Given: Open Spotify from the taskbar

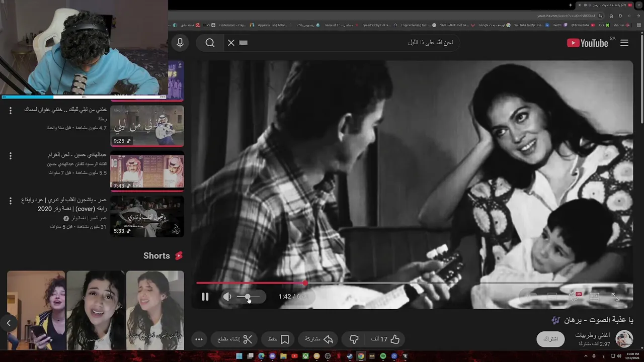Looking at the screenshot, I should 383,356.
